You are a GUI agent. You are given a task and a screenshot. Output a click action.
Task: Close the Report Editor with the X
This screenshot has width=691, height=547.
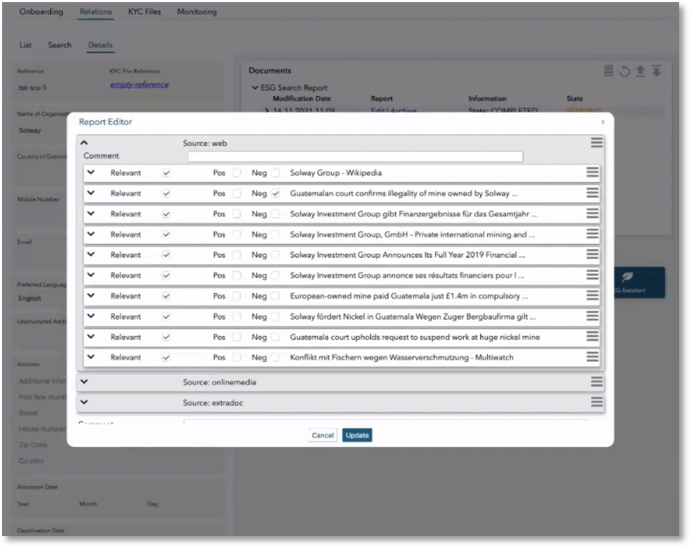602,122
